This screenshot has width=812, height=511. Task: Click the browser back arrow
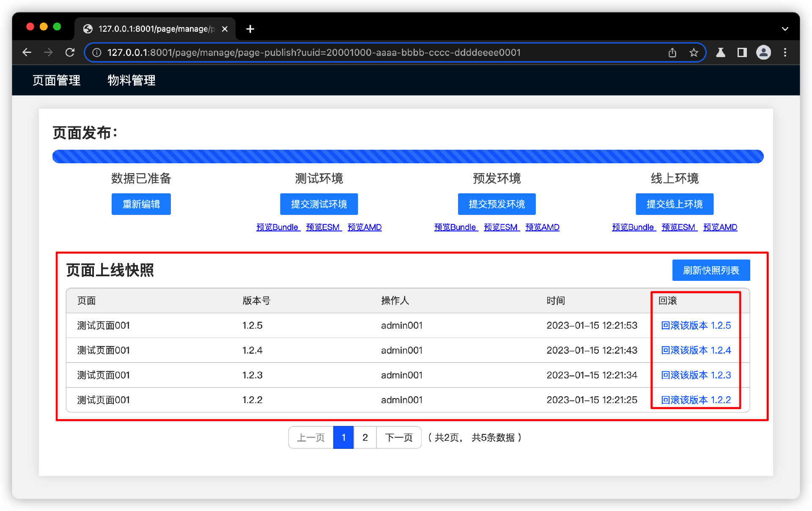(x=27, y=52)
